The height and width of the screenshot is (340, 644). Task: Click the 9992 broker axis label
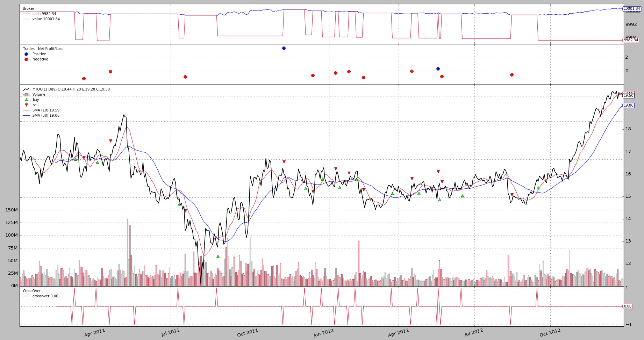pos(631,24)
